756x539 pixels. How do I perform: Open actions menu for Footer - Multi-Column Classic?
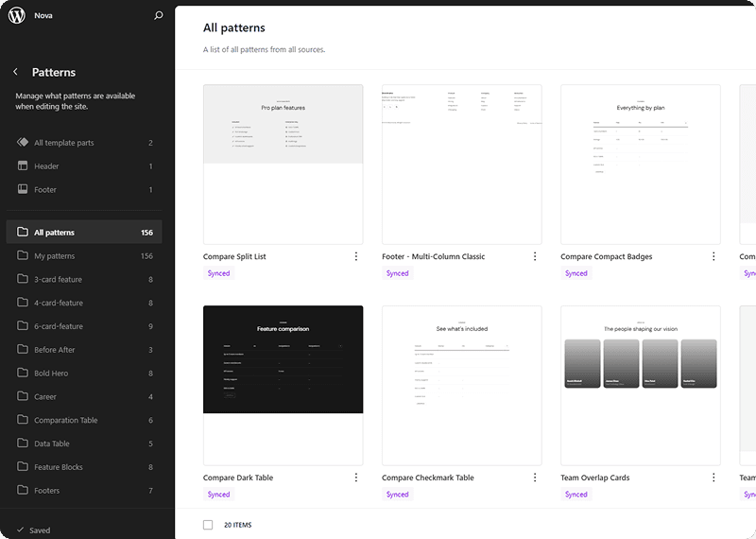point(535,256)
